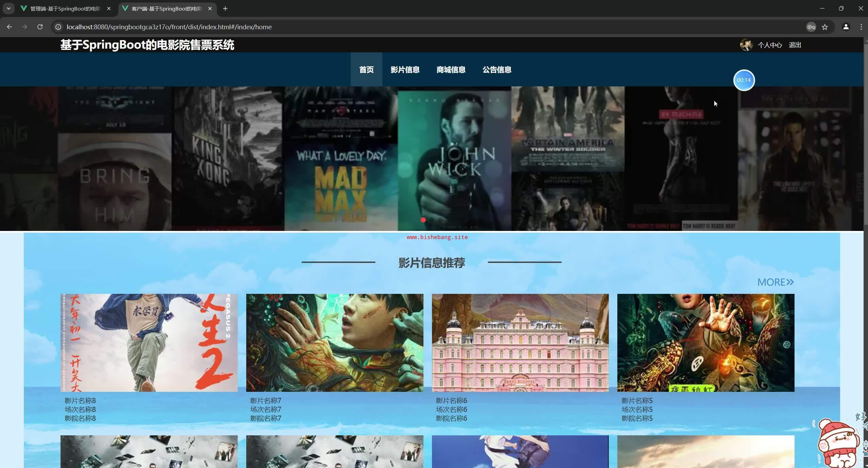Image resolution: width=868 pixels, height=468 pixels.
Task: Expand the tab search dropdown arrow
Action: pos(9,9)
